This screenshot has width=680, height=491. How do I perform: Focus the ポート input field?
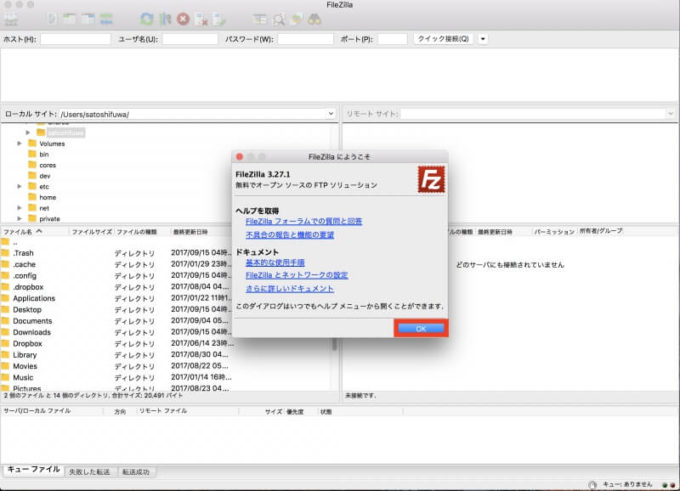coord(392,39)
